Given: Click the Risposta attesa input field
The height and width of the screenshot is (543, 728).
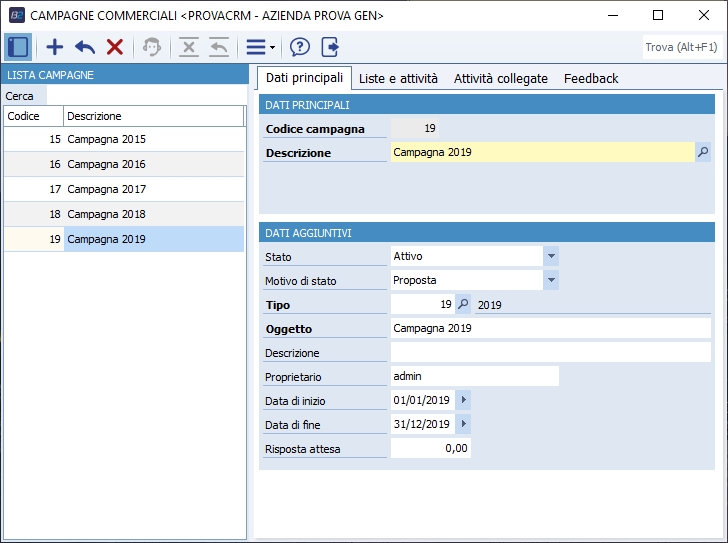Looking at the screenshot, I should 430,448.
